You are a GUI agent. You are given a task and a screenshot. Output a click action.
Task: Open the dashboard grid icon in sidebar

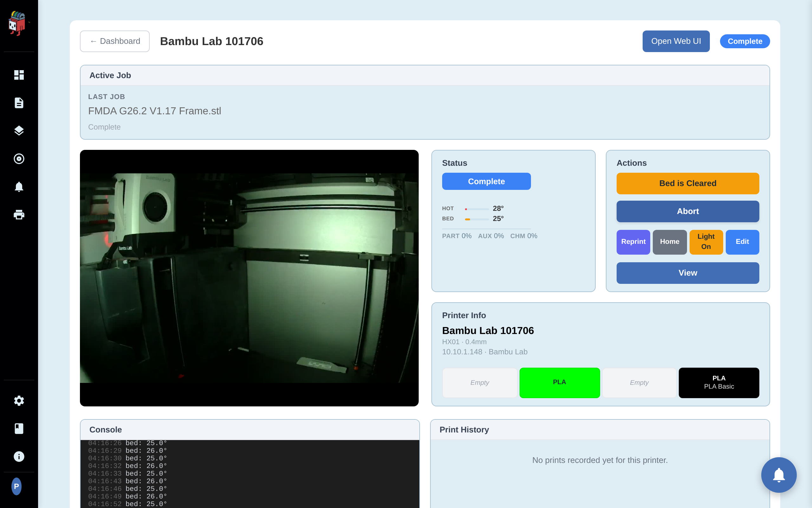click(x=19, y=75)
